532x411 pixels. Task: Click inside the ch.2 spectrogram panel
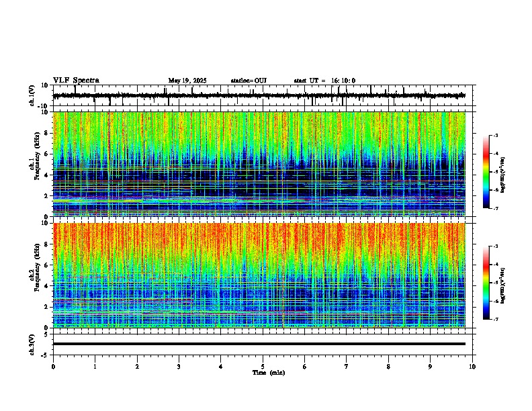[259, 275]
